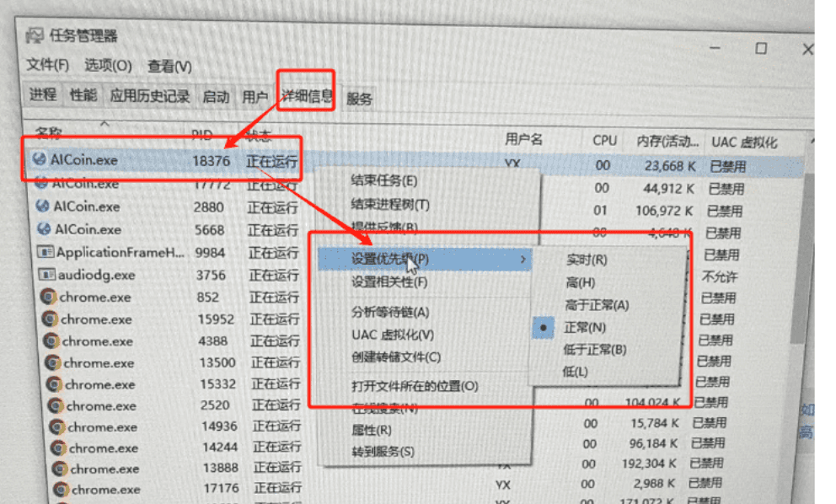
Task: Click the PID value 18376
Action: tap(212, 161)
